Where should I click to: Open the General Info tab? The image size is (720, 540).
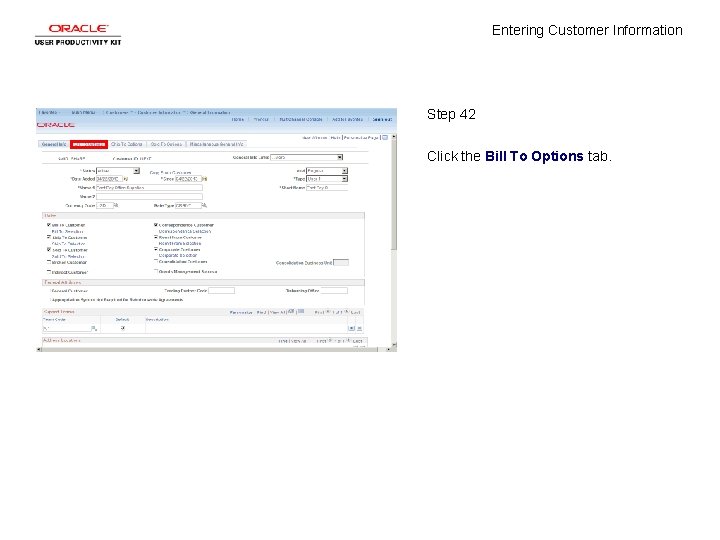click(x=54, y=144)
